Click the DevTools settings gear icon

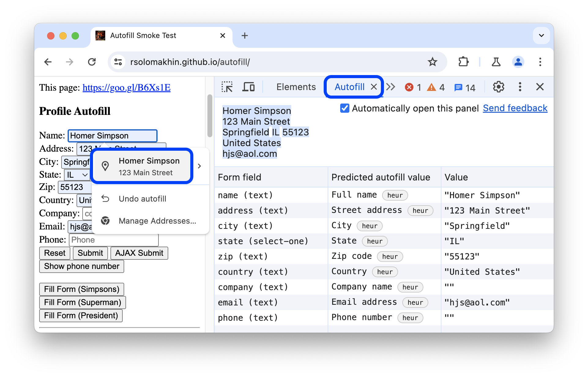coord(499,87)
